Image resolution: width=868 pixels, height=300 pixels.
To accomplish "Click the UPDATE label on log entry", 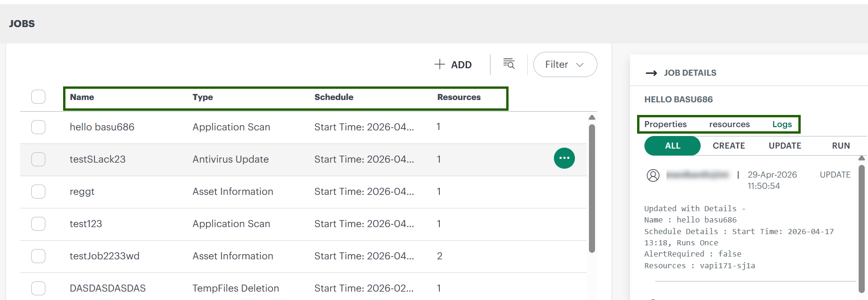I will [x=835, y=175].
